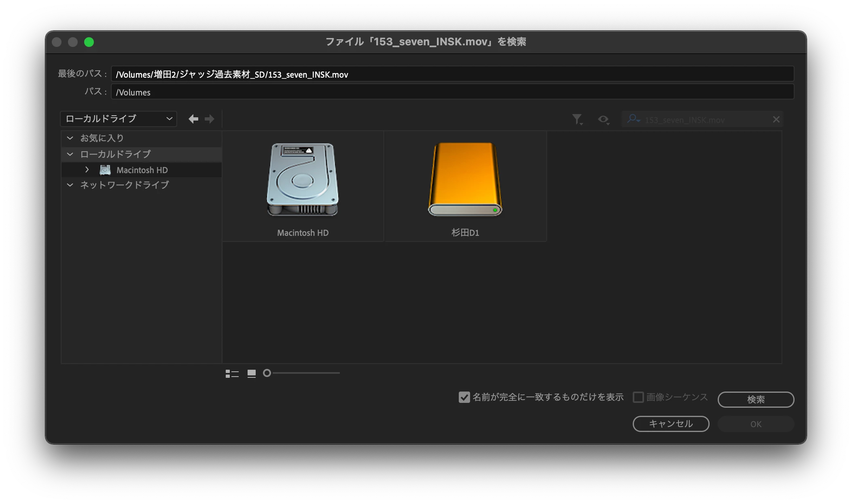Select the orange 杉田D1 external drive
Screen dimensions: 852x504
(x=465, y=180)
